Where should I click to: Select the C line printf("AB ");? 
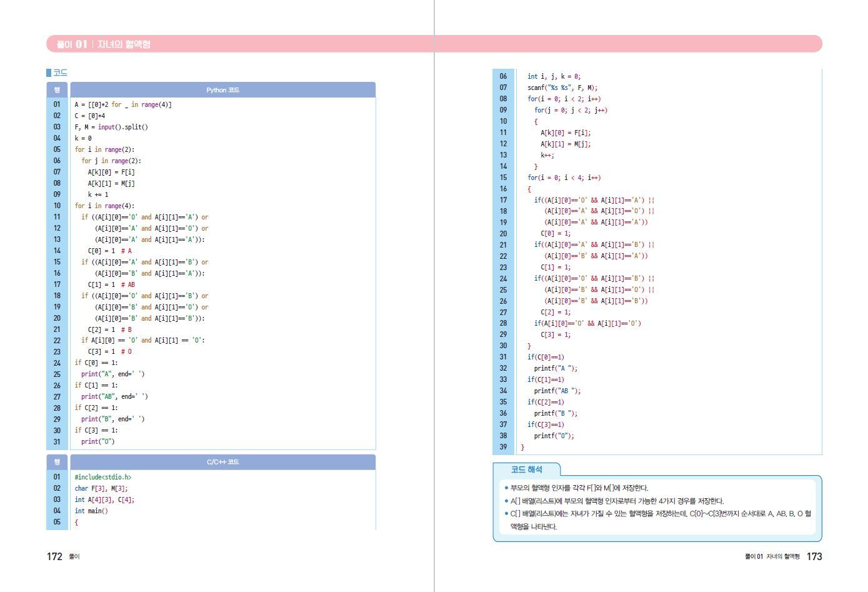pyautogui.click(x=557, y=391)
